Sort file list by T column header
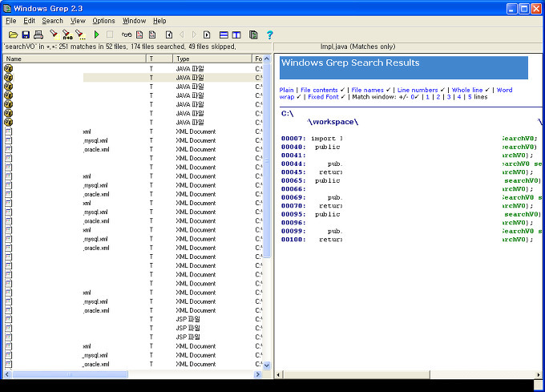Screen dimensions: 545x392 (x=159, y=59)
